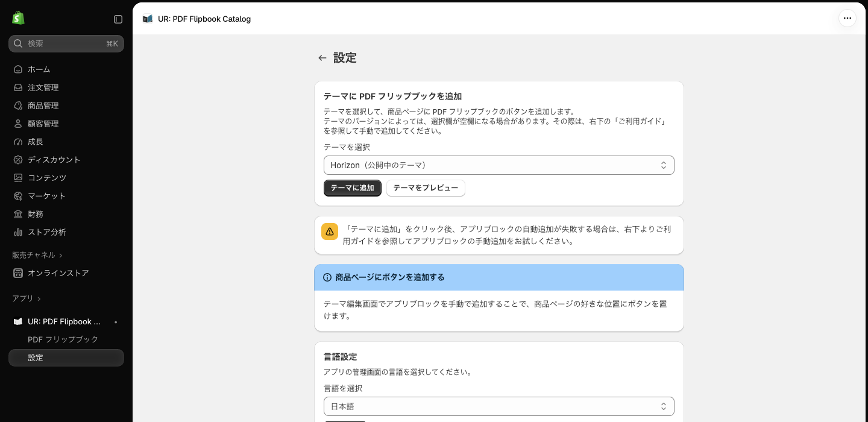Click the 商品管理 tag icon
The width and height of the screenshot is (868, 422).
(18, 105)
